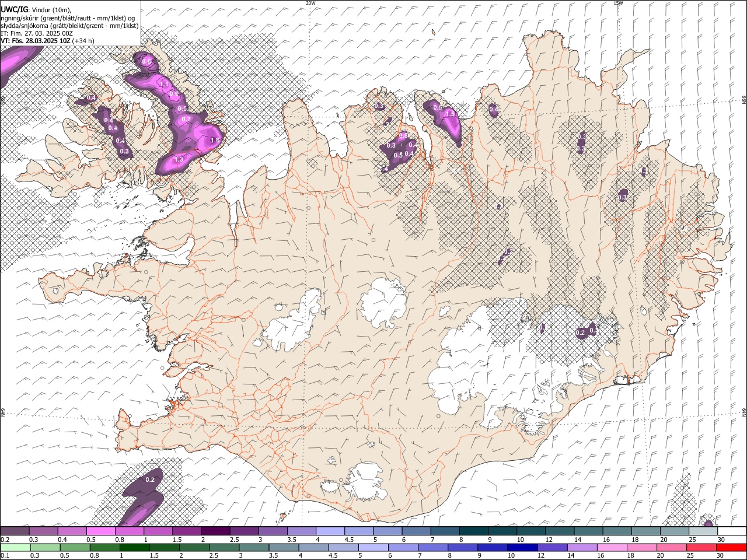Click the "1.8" precipitation value on the map

214,141
